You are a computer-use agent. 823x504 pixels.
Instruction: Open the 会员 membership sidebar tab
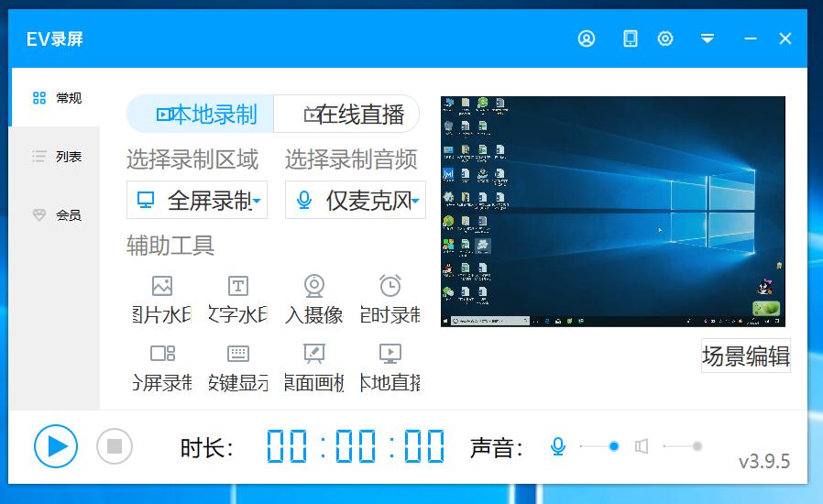point(55,215)
